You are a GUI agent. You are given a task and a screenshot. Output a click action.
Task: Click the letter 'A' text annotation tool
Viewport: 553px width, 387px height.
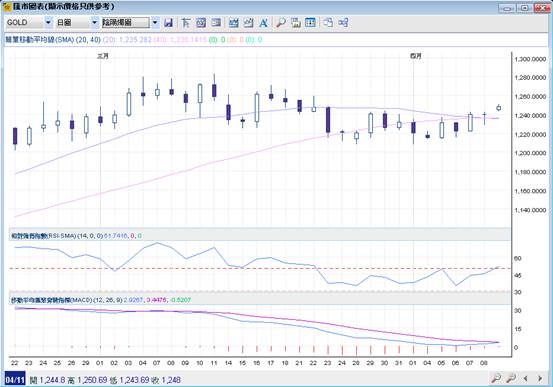pos(263,23)
